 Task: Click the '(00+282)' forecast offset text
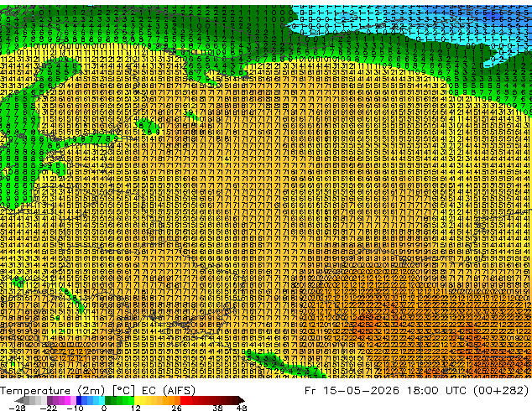[x=502, y=391]
